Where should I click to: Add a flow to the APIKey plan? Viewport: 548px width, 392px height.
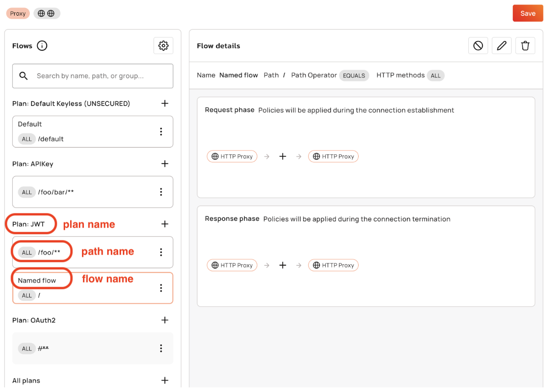pos(165,164)
